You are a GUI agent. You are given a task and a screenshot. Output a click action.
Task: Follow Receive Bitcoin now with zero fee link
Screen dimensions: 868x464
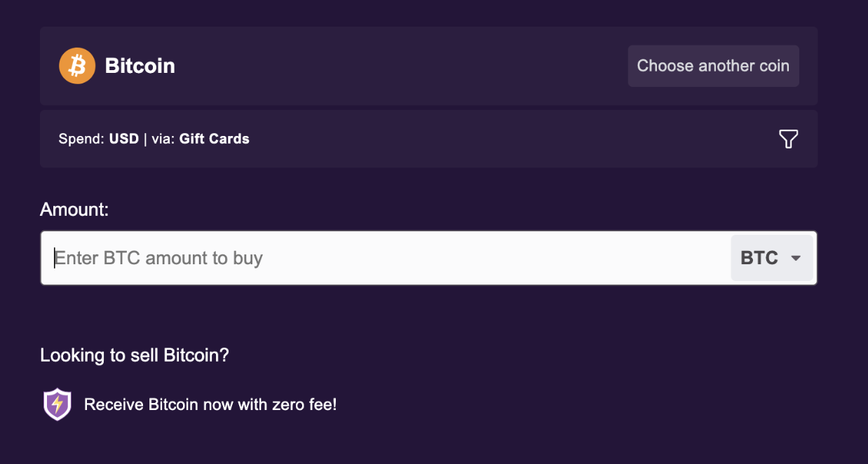pos(210,404)
